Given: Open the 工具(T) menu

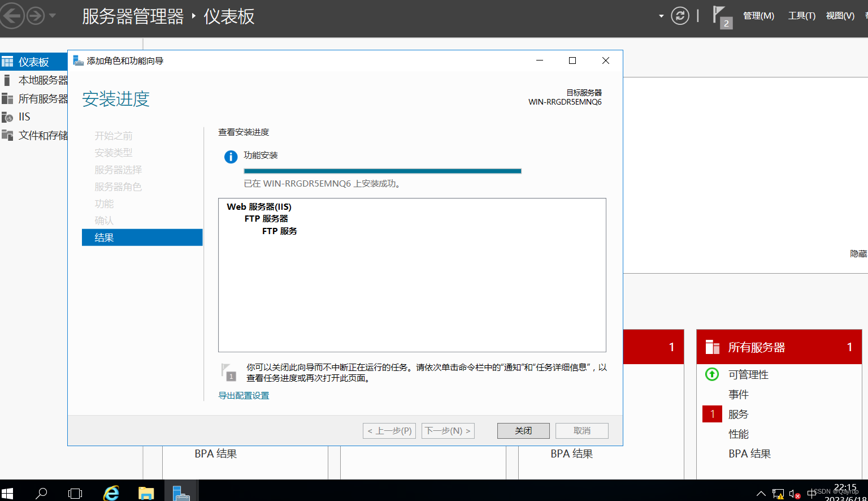Looking at the screenshot, I should pyautogui.click(x=801, y=16).
